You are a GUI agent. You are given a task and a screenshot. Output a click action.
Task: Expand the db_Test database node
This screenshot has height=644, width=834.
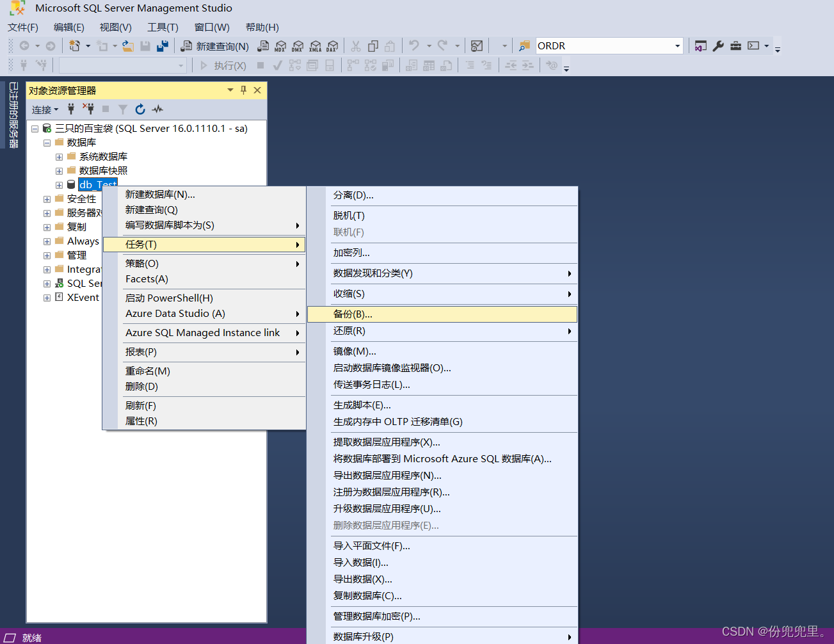coord(59,185)
